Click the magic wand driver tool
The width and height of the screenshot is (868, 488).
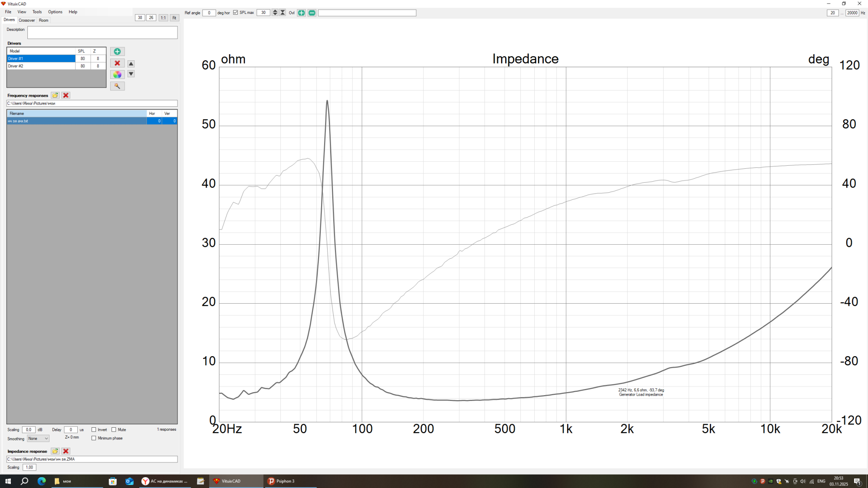pos(117,86)
